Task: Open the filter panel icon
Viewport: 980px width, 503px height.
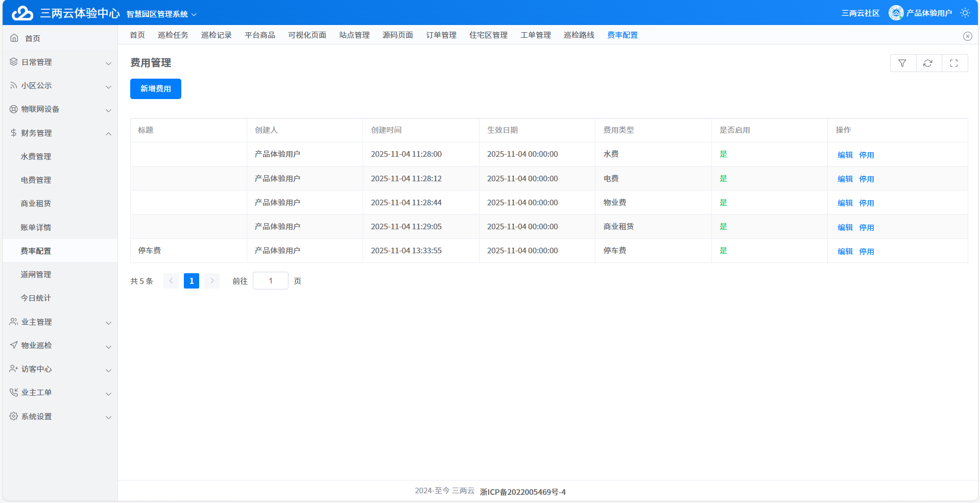Action: coord(902,63)
